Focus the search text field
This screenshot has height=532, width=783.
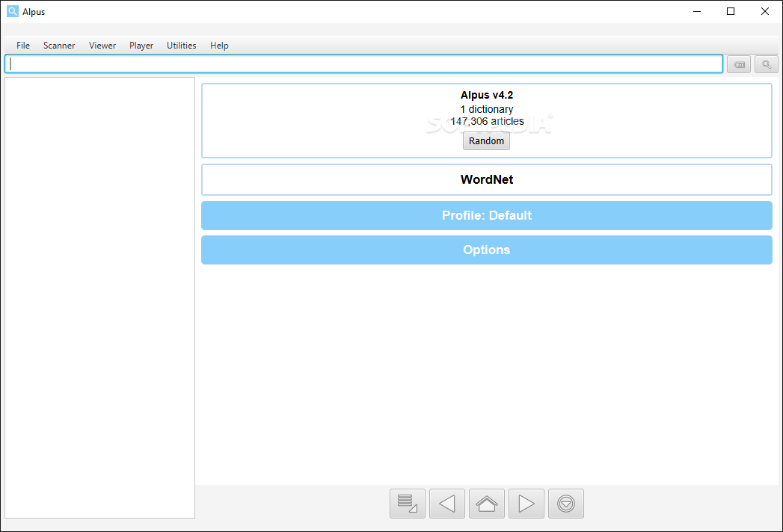tap(364, 64)
